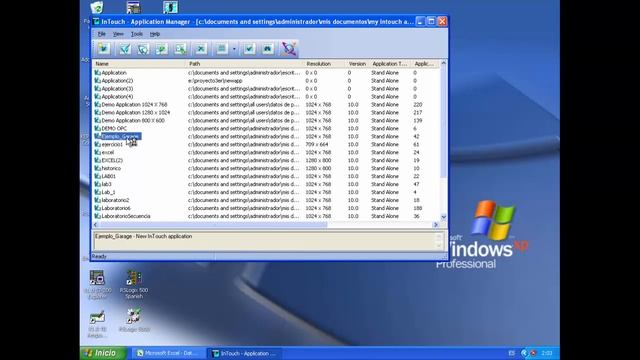The image size is (640, 360).
Task: Sort list by Version column header
Action: (x=357, y=64)
